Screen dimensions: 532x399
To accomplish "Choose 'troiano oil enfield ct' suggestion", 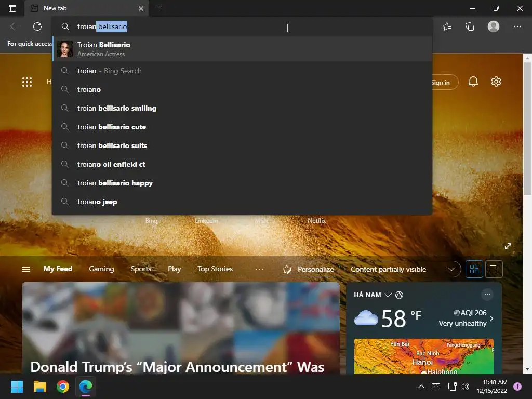I will pyautogui.click(x=242, y=164).
